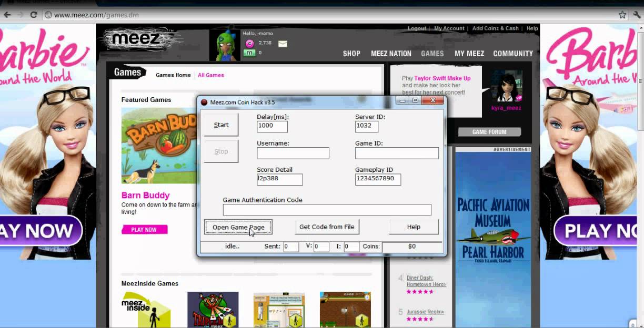Click the Help button in hack dialog
This screenshot has height=328, width=644.
tap(414, 227)
